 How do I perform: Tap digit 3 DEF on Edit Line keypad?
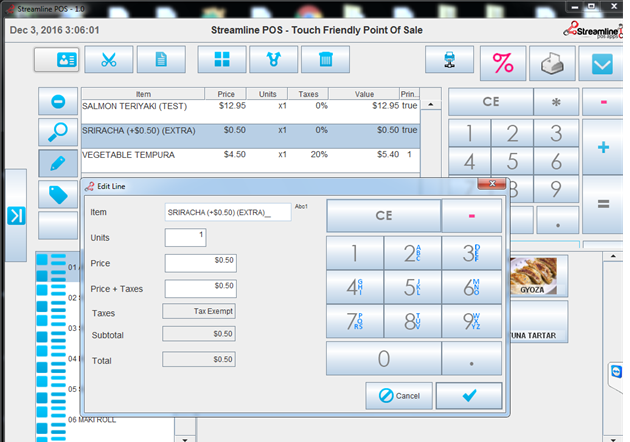(x=472, y=253)
